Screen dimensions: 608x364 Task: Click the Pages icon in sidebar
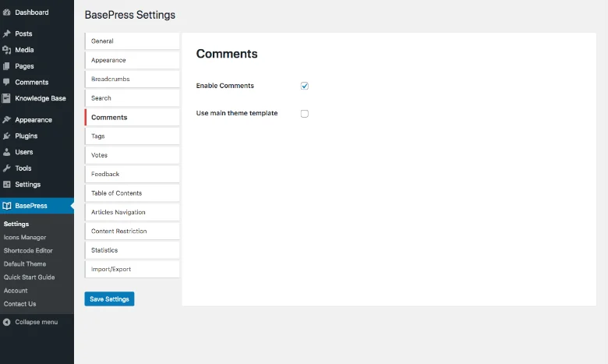click(6, 66)
